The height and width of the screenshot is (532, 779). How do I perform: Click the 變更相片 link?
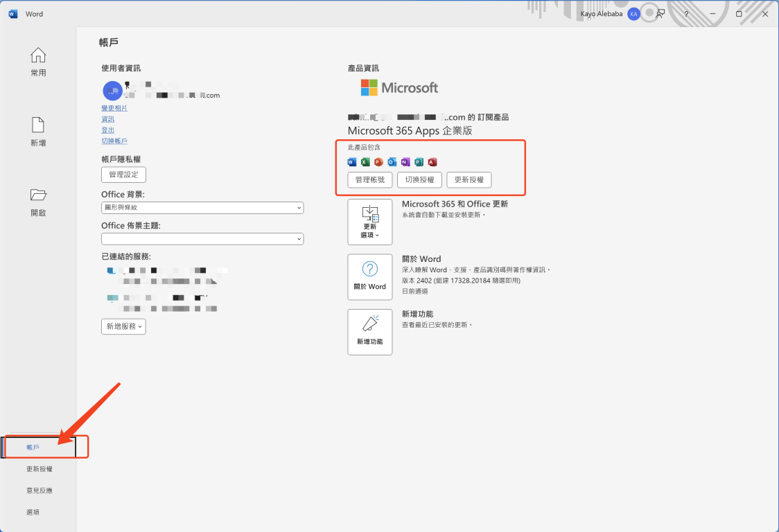pyautogui.click(x=114, y=107)
